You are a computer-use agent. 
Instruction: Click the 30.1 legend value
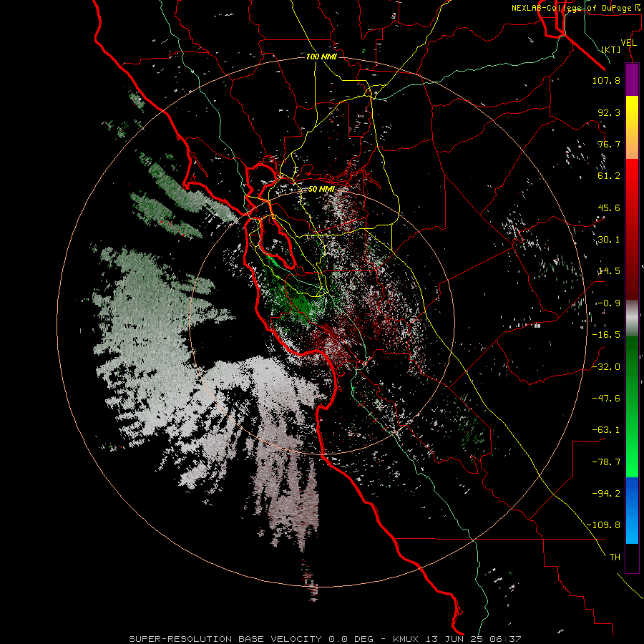coord(609,240)
